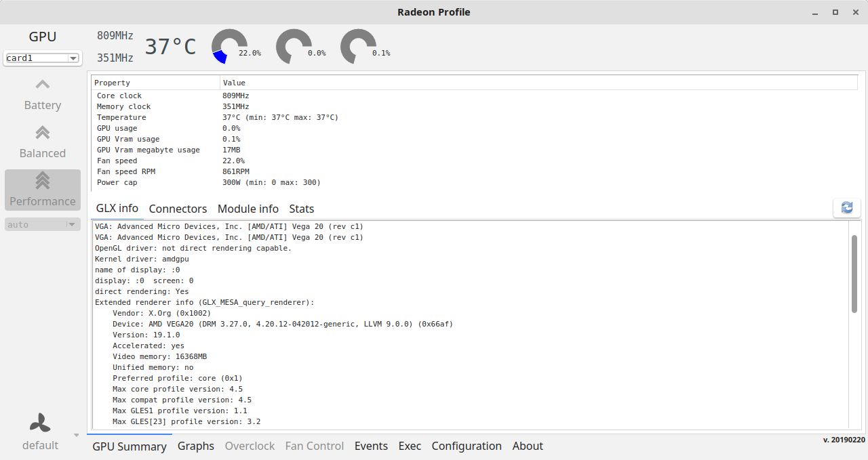Open the Overclock tab
Viewport: 868px width, 460px height.
coord(250,446)
